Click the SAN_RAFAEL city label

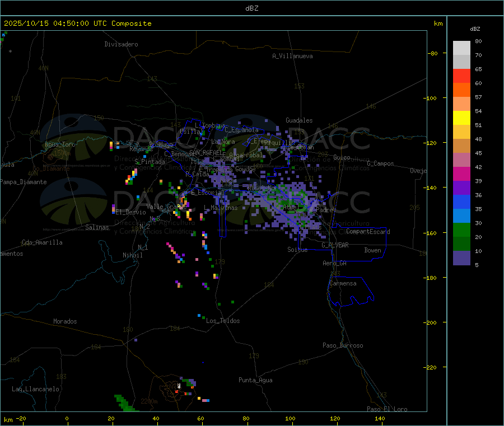click(206, 152)
